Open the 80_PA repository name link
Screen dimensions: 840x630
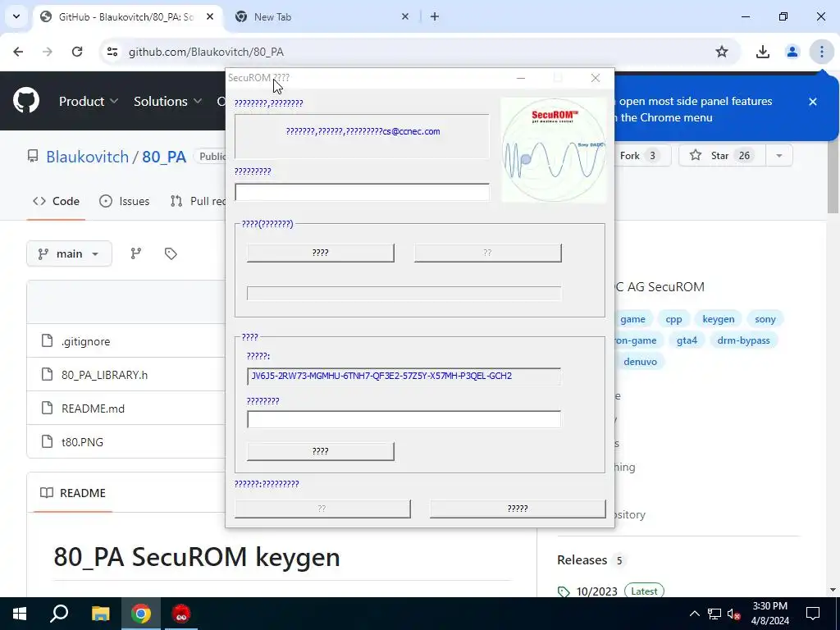[x=164, y=157]
